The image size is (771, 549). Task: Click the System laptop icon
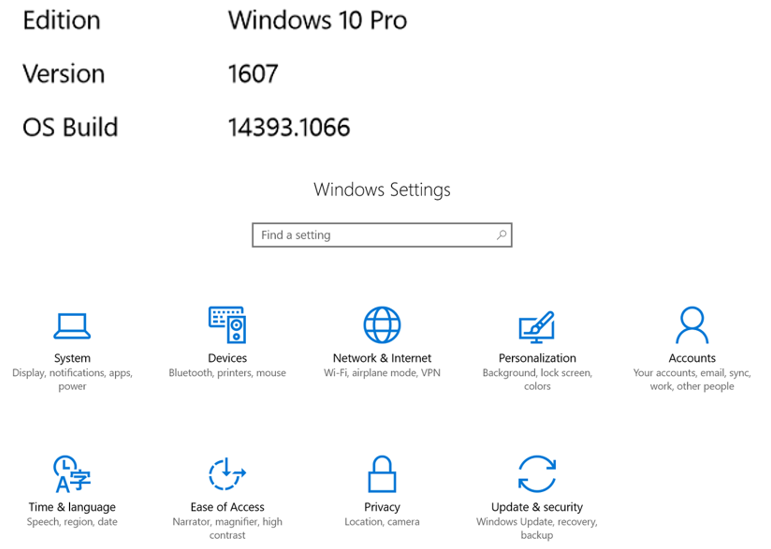72,326
